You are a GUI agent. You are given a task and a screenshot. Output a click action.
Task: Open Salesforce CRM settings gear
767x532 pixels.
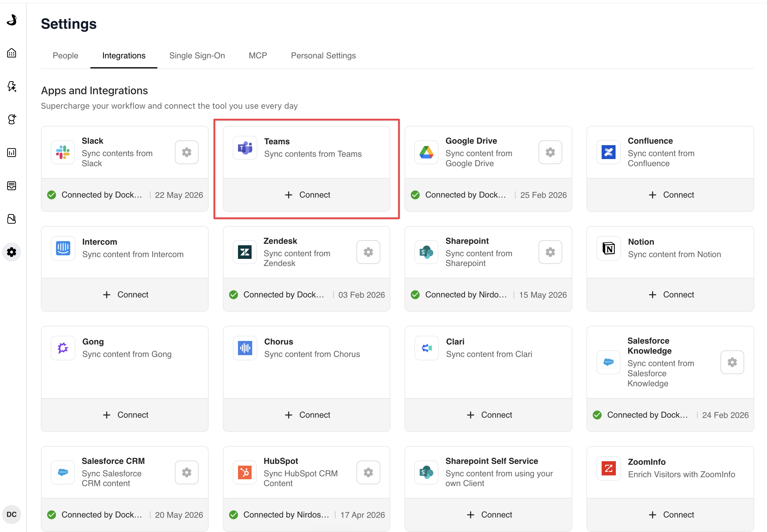click(x=187, y=472)
